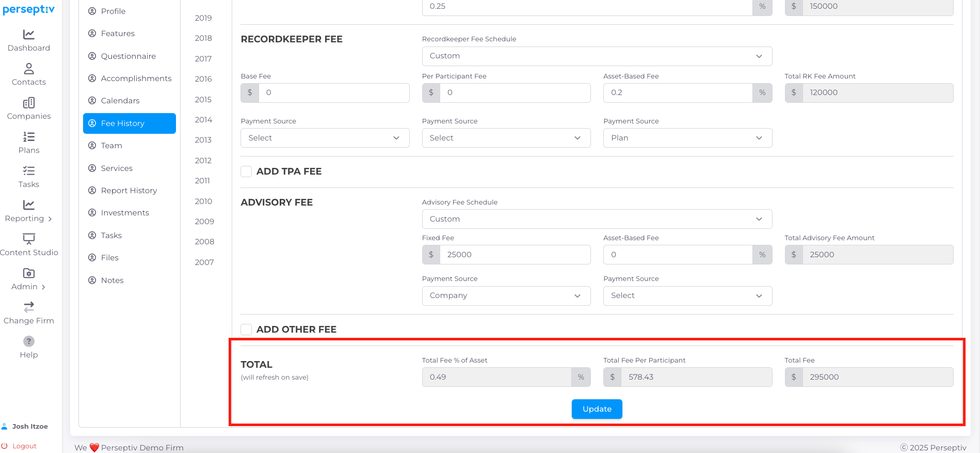Click the Services menu icon
The height and width of the screenshot is (453, 980).
point(92,168)
